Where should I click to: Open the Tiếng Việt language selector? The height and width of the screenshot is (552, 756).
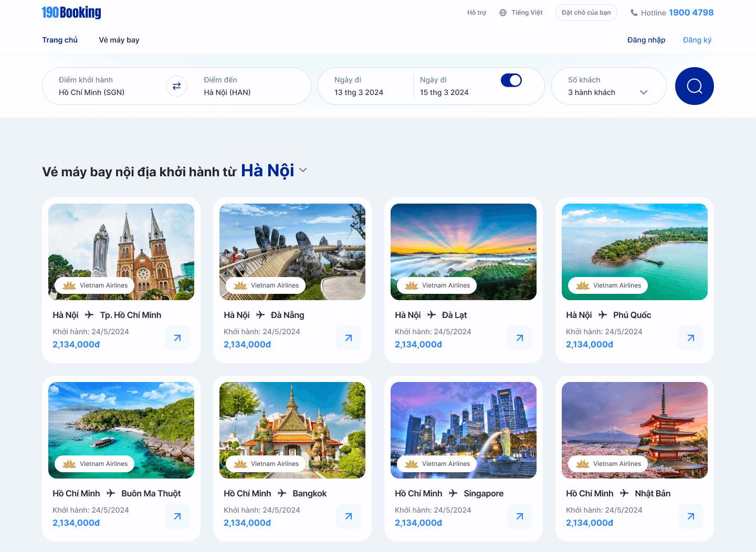click(521, 13)
